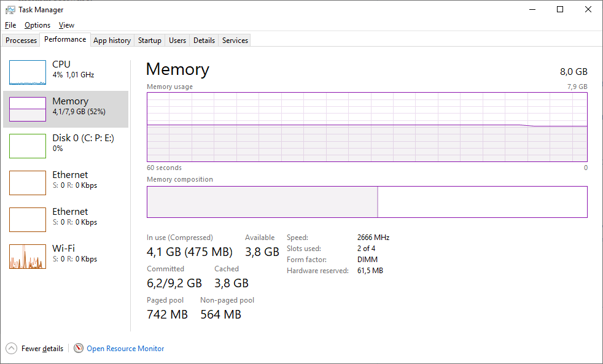Screen dimensions: 603x364
Task: Select the Memory graph thumbnail in sidebar
Action: [28, 109]
